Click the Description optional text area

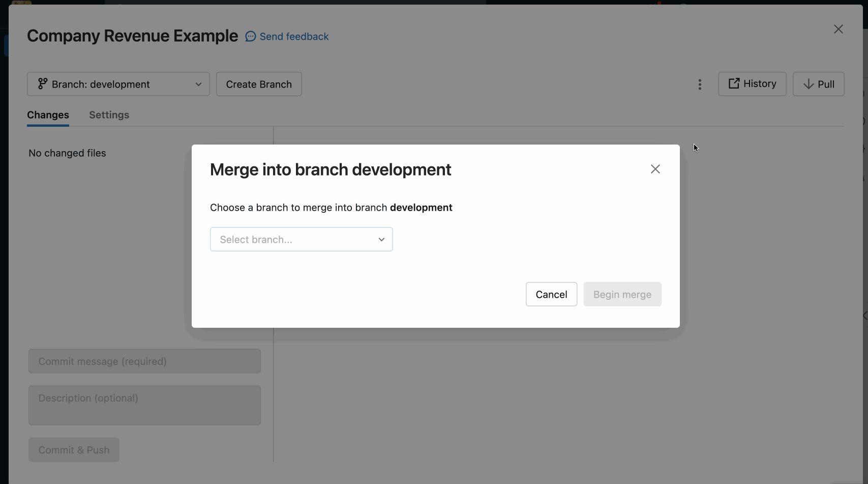[x=144, y=405]
